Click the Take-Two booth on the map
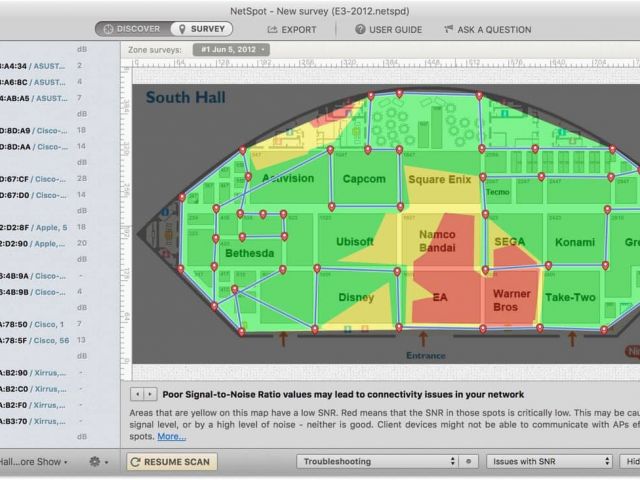The image size is (640, 480). pos(570,298)
